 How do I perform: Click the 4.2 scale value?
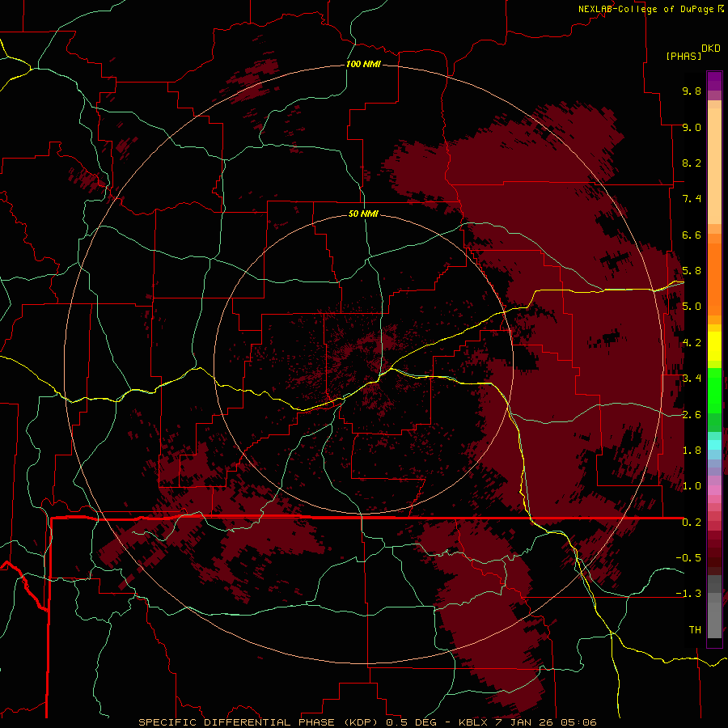point(692,343)
